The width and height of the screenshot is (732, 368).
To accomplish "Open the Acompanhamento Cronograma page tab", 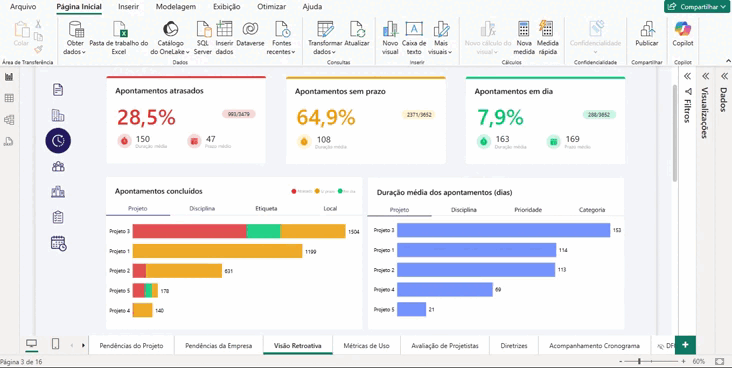I will tap(594, 346).
